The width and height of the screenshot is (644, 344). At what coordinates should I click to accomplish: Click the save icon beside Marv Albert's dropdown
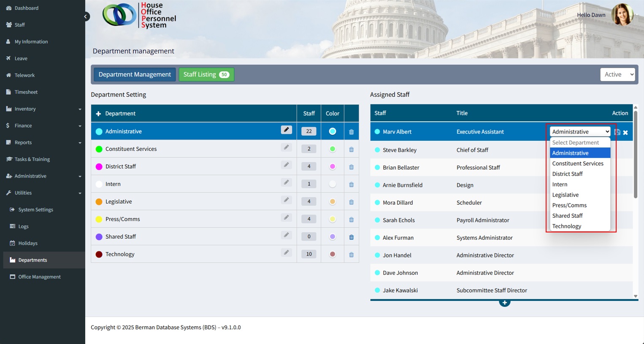tap(617, 132)
